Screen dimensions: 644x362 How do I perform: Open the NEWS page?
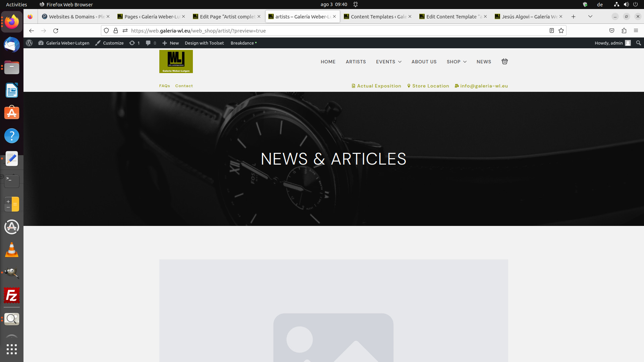[x=484, y=62]
